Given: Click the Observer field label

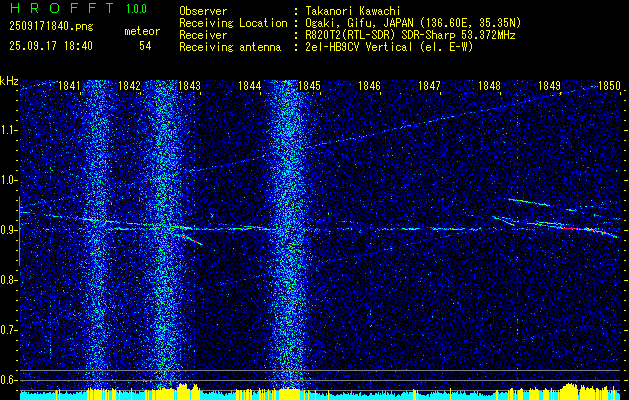Looking at the screenshot, I should pyautogui.click(x=203, y=11).
